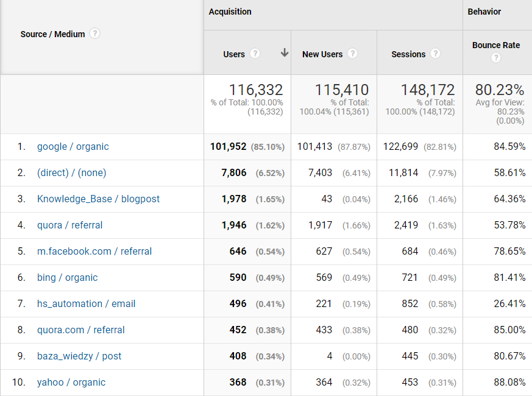Open the (direct) / (none) source link
Image resolution: width=532 pixels, height=396 pixels.
(71, 173)
